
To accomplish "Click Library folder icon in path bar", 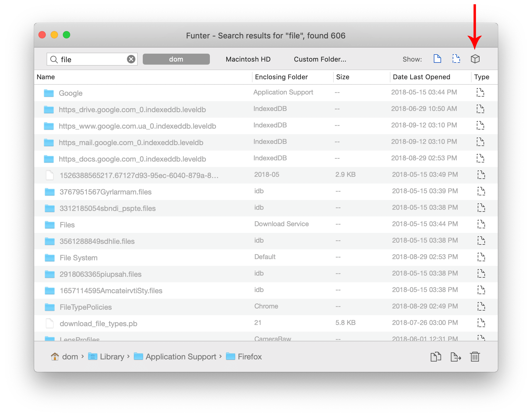I will (x=93, y=356).
